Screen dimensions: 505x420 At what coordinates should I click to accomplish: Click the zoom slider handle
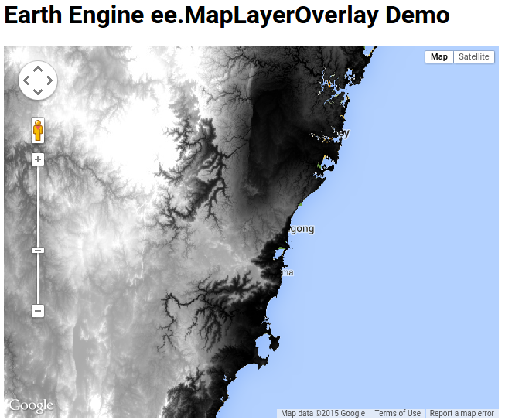click(38, 250)
